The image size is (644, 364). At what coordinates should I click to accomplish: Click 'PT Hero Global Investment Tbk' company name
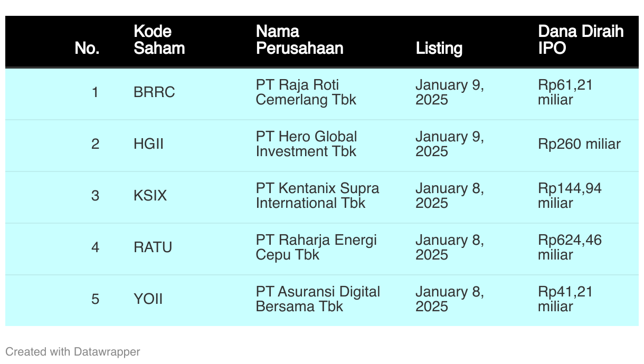[x=306, y=144]
